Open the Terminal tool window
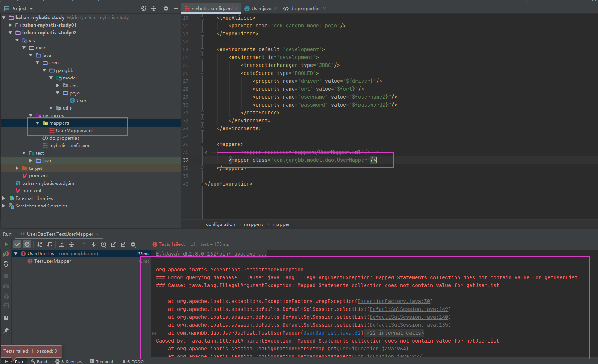Image resolution: width=598 pixels, height=364 pixels. pos(101,361)
